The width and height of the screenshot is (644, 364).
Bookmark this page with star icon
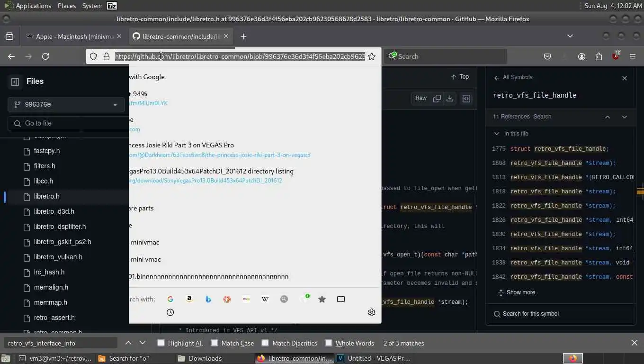372,56
